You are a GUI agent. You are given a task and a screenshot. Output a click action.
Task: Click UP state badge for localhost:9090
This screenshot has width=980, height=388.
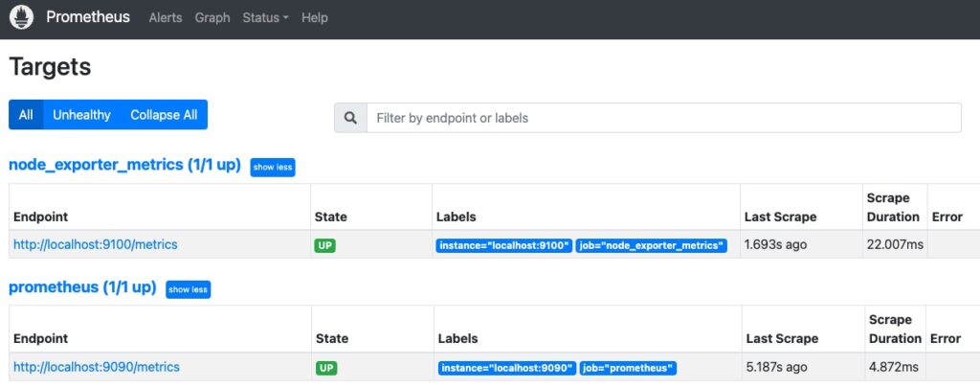pyautogui.click(x=326, y=368)
